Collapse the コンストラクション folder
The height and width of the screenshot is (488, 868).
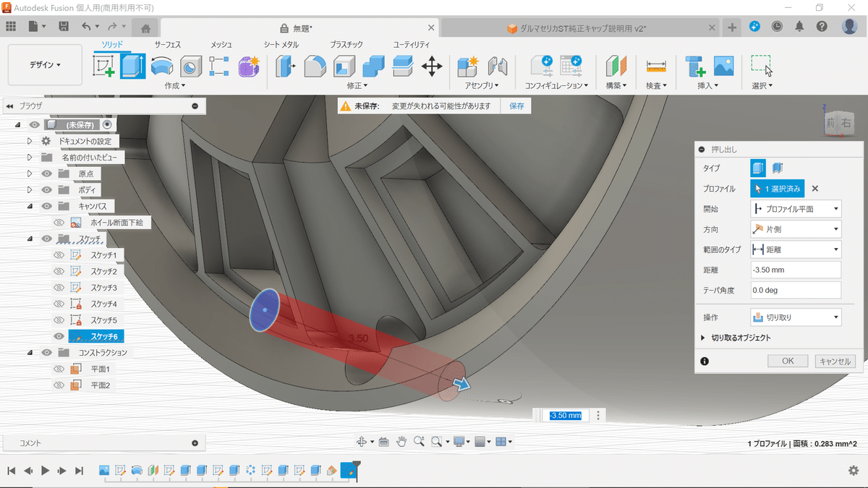coord(30,353)
